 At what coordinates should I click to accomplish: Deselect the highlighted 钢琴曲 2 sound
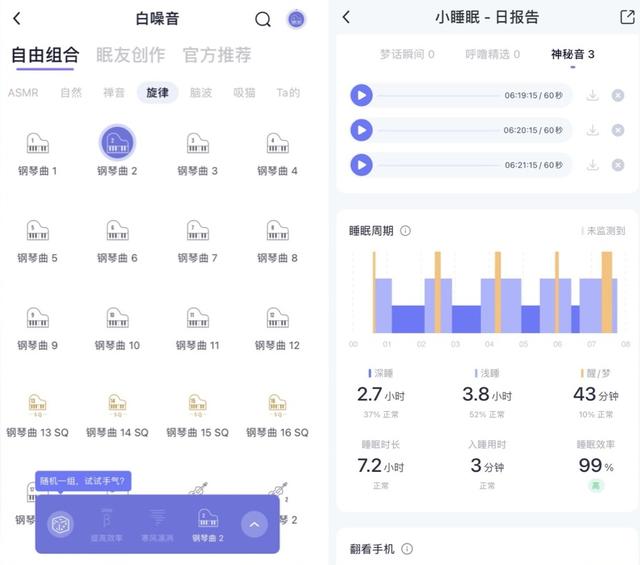pos(118,144)
